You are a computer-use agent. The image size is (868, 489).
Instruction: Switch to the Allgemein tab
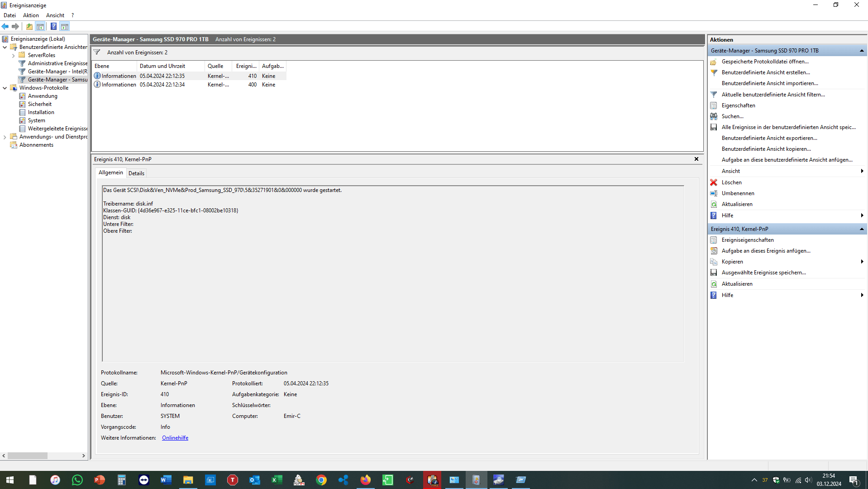pyautogui.click(x=111, y=173)
